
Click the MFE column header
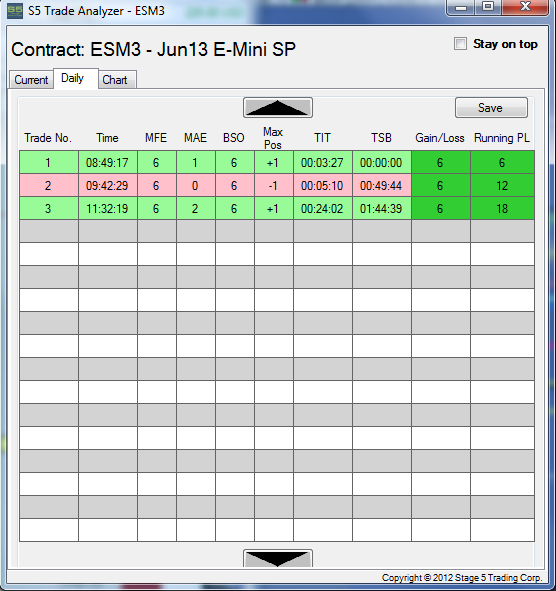coord(156,138)
